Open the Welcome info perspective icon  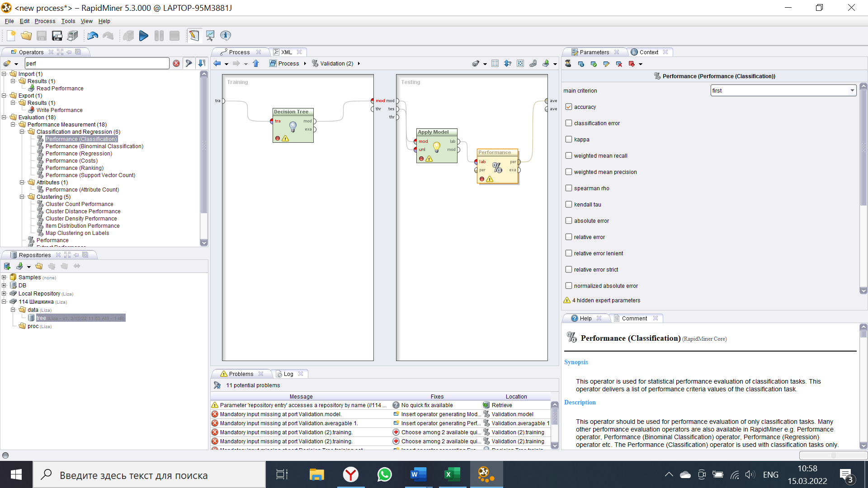[x=225, y=36]
